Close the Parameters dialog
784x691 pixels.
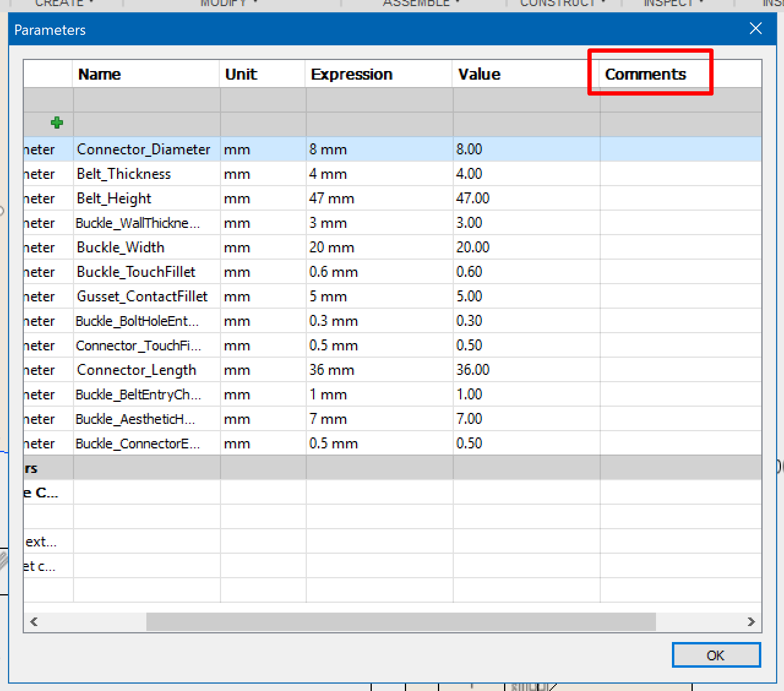[755, 29]
